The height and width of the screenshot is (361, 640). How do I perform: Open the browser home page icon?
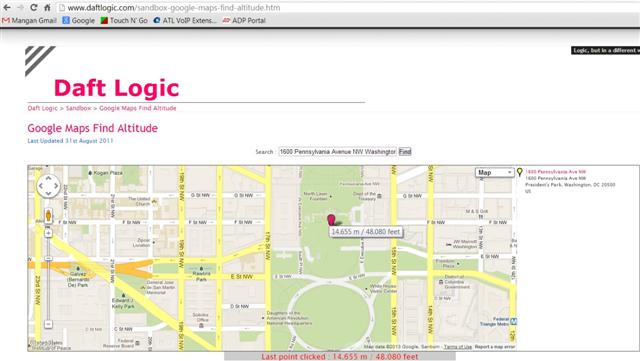click(x=47, y=7)
